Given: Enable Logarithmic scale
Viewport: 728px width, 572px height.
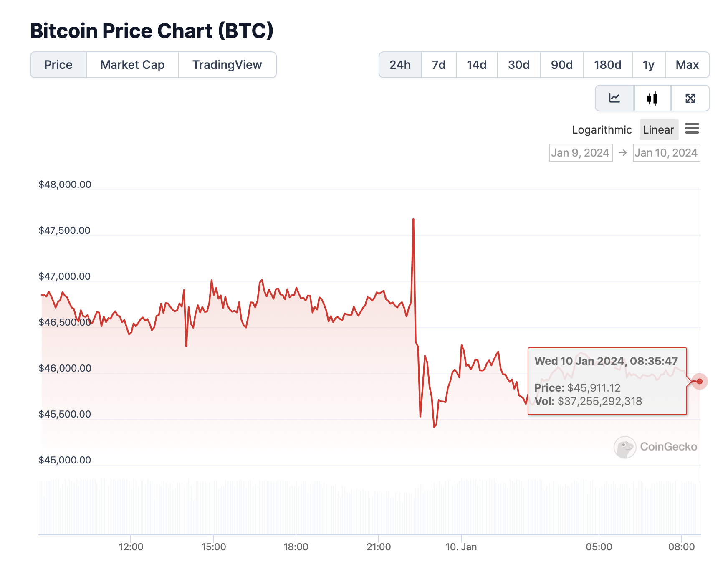Looking at the screenshot, I should [602, 130].
